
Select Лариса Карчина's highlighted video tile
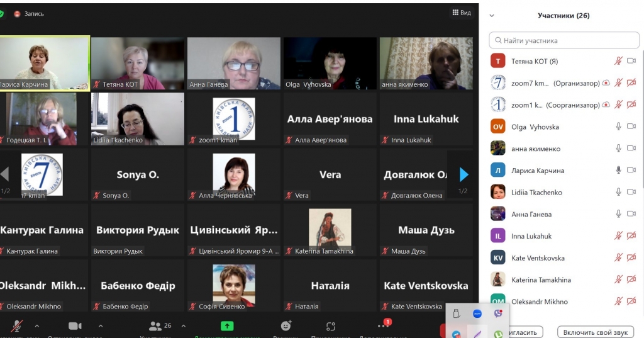[x=45, y=64]
